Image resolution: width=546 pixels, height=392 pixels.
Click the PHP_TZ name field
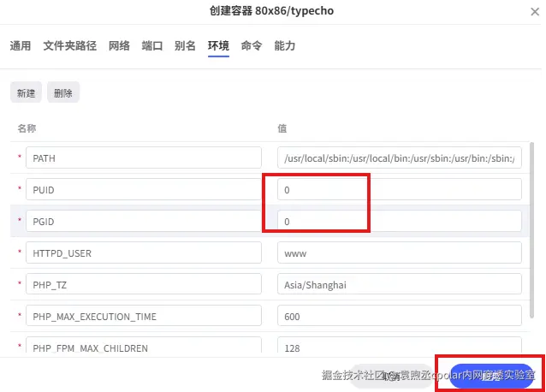point(144,284)
